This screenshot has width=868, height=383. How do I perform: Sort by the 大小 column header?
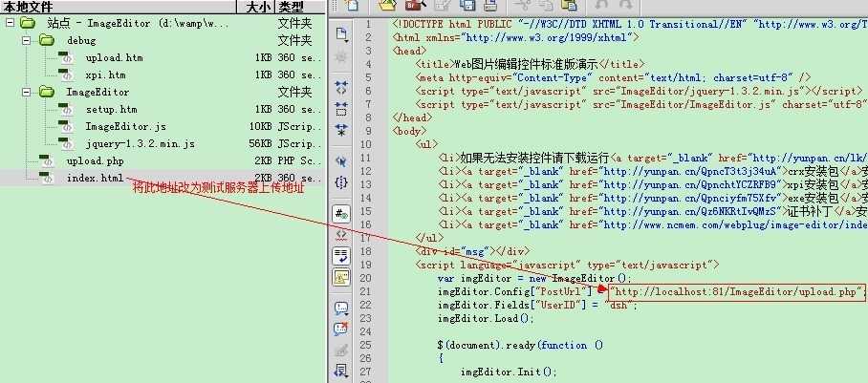coord(256,7)
